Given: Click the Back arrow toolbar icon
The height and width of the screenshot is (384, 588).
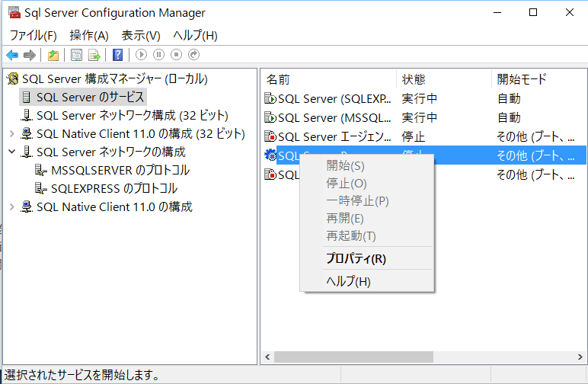Looking at the screenshot, I should [x=12, y=55].
